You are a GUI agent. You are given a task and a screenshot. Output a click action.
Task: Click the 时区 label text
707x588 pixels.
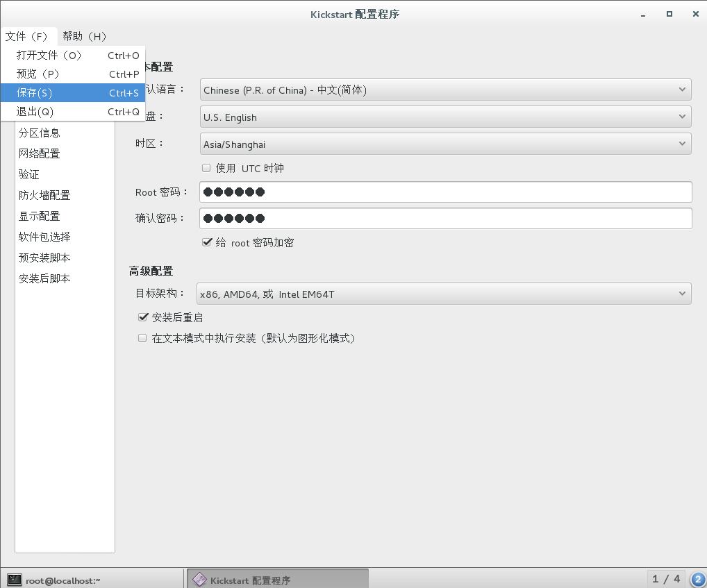149,144
